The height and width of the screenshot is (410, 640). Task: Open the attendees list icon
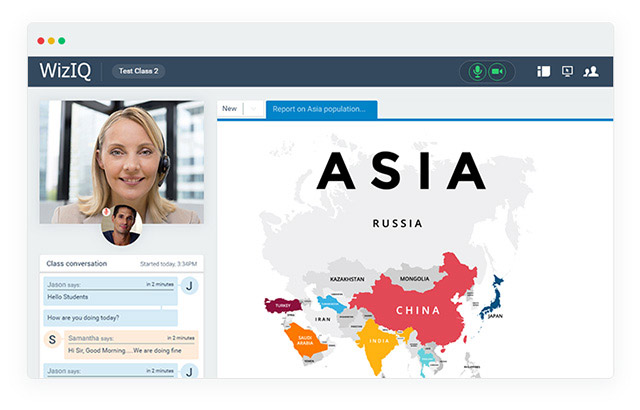coord(591,71)
